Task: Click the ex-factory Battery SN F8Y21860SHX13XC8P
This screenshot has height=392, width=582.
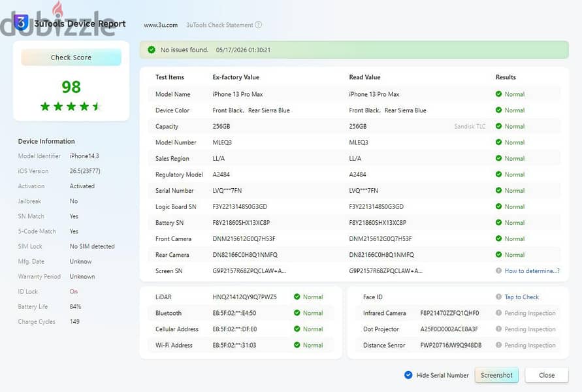Action: 241,222
